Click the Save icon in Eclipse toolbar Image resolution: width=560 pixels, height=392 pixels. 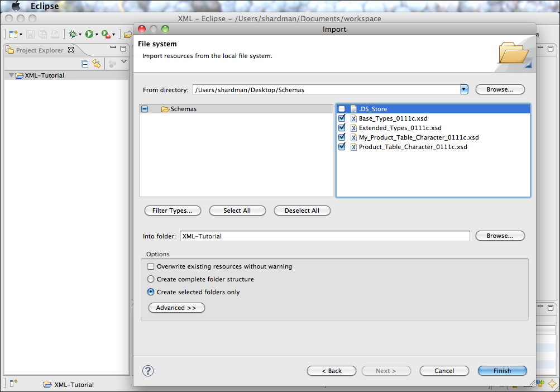(x=30, y=34)
